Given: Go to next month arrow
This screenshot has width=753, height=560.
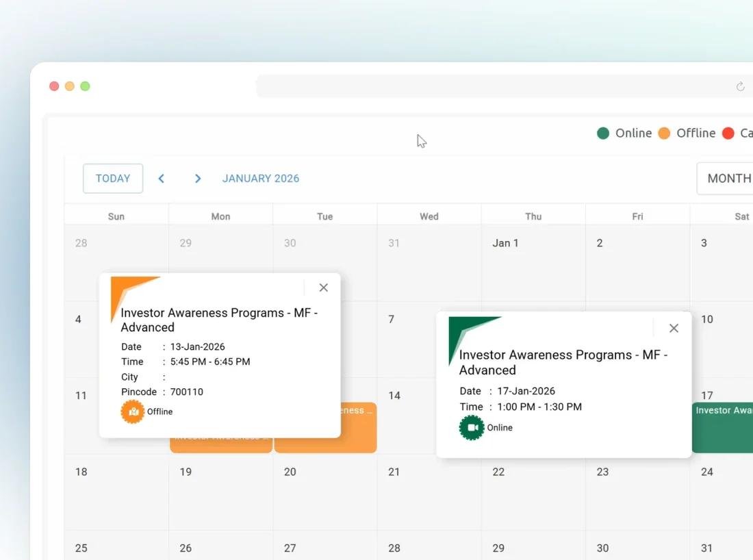Looking at the screenshot, I should tap(198, 179).
